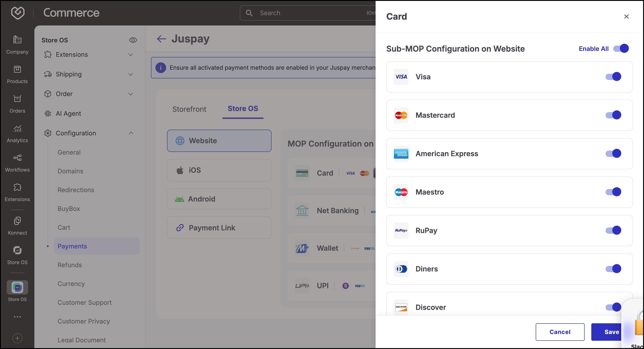Open the Cart settings

pos(64,227)
